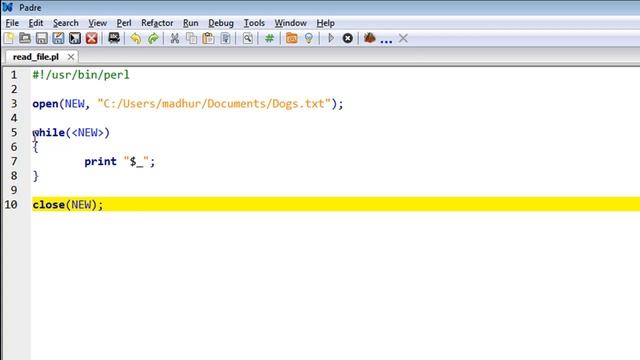Image resolution: width=640 pixels, height=360 pixels.
Task: Open the Run menu
Action: pyautogui.click(x=191, y=23)
